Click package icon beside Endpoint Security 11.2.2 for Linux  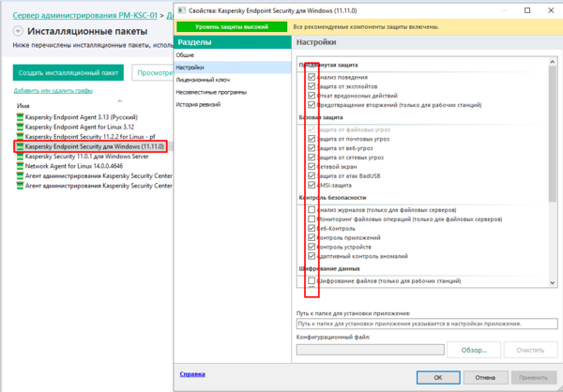point(20,137)
